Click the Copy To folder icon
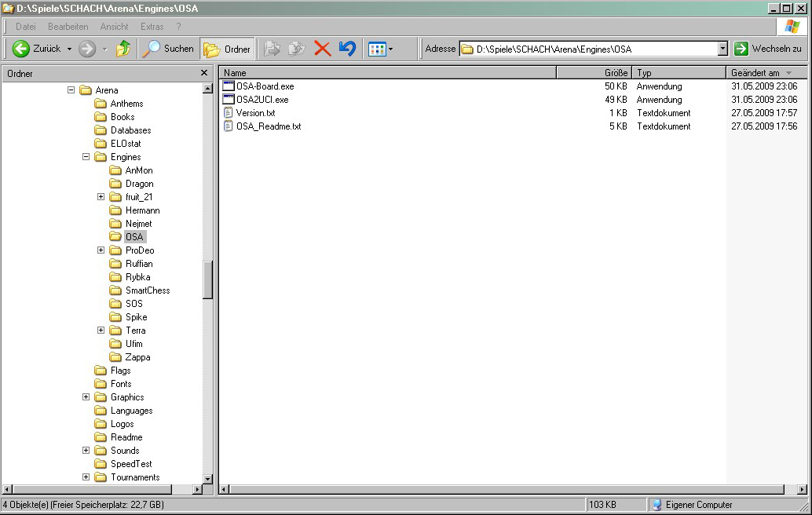 [x=297, y=49]
